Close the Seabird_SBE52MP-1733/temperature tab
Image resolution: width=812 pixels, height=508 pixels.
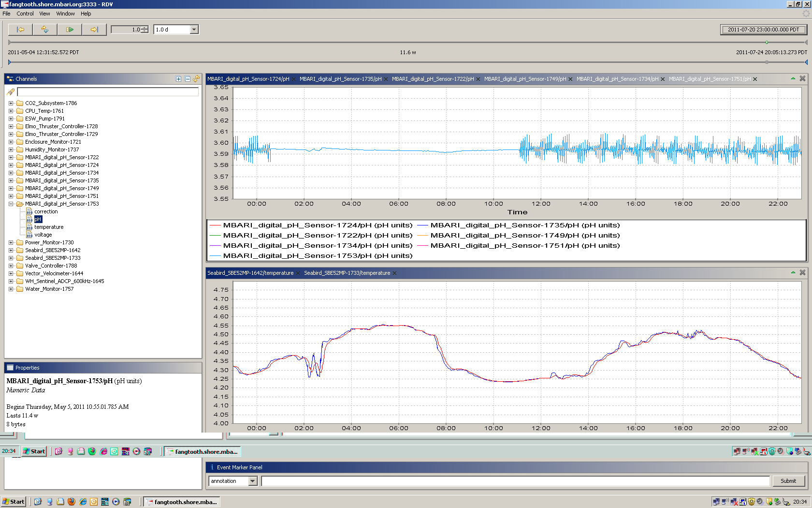coord(394,273)
